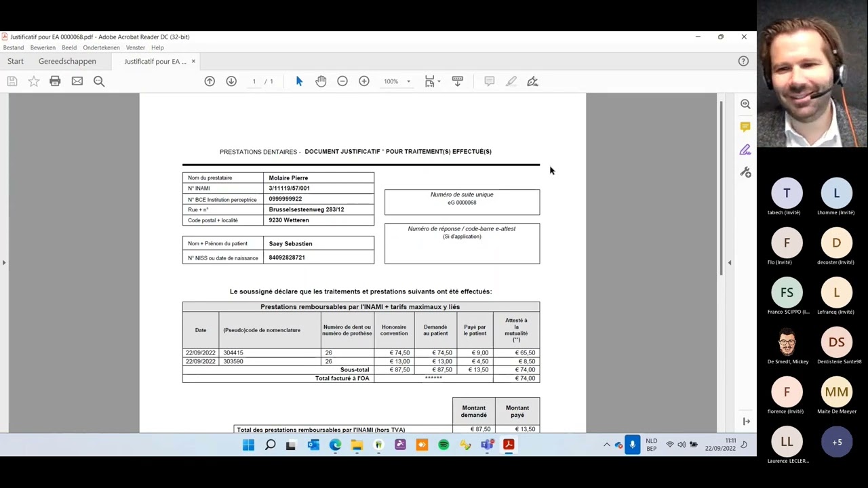Open Microsoft Teams from the taskbar
Image resolution: width=868 pixels, height=488 pixels.
click(487, 445)
